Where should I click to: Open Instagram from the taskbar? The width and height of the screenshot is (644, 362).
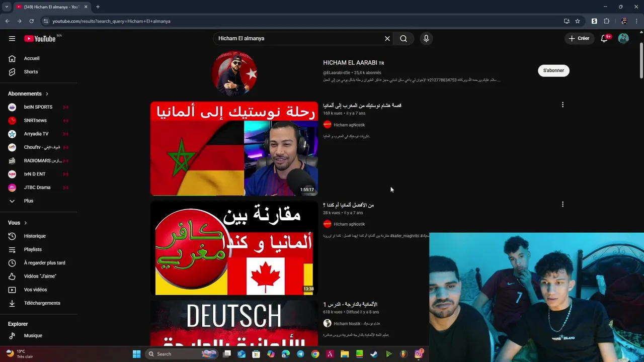pos(419,354)
